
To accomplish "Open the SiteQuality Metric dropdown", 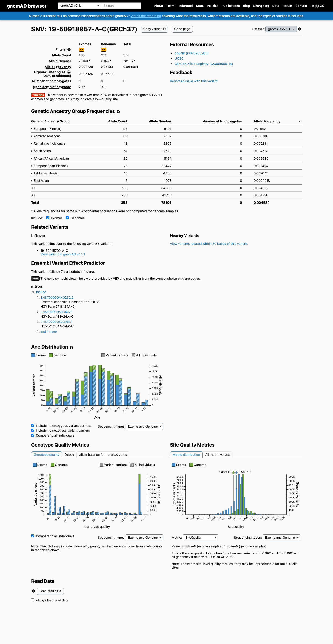I will pyautogui.click(x=201, y=538).
